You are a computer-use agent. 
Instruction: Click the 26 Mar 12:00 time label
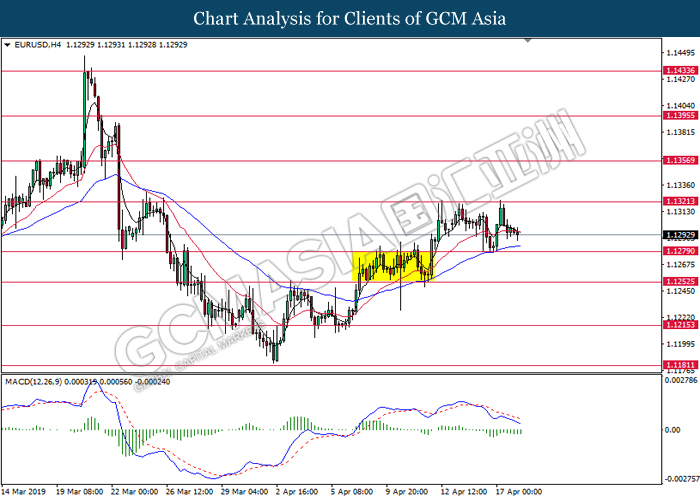tap(189, 492)
